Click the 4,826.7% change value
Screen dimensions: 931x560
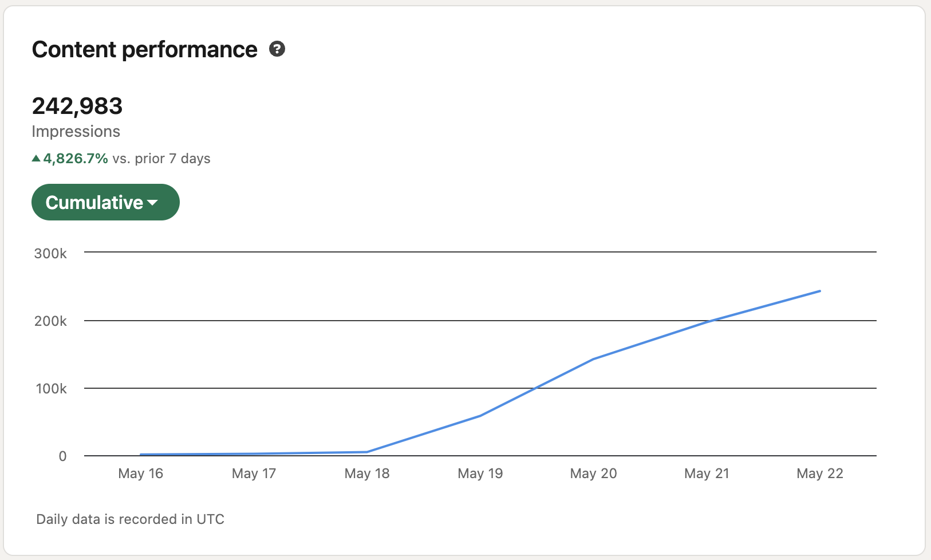(76, 159)
